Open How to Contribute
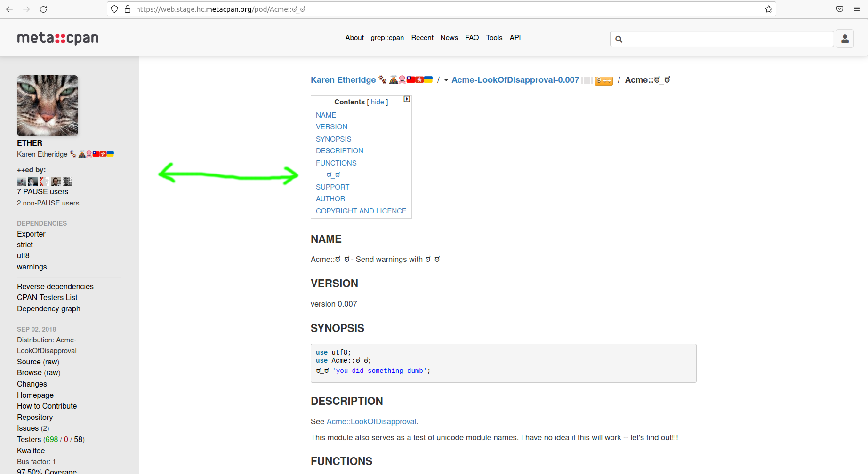This screenshot has width=868, height=474. [x=47, y=406]
